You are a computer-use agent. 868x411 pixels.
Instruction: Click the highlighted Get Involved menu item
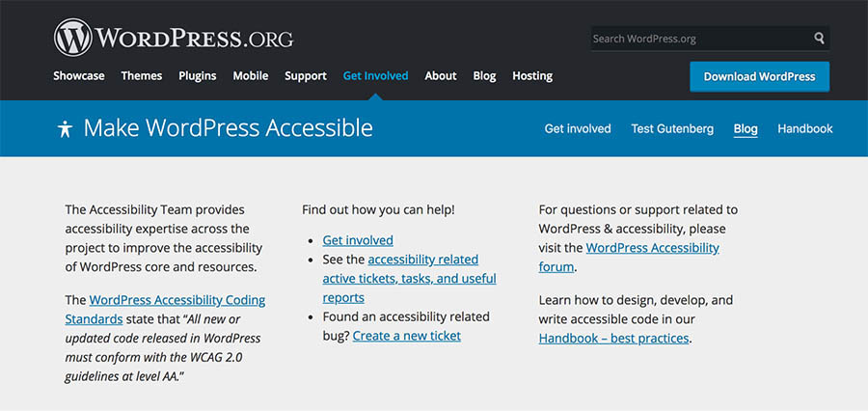(375, 76)
